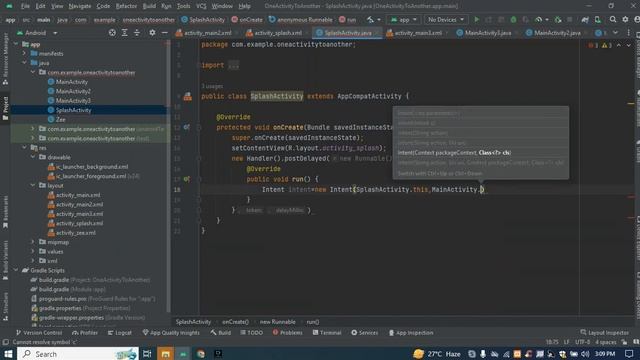This screenshot has width=640, height=360.
Task: Expand the values folder
Action: (x=33, y=251)
